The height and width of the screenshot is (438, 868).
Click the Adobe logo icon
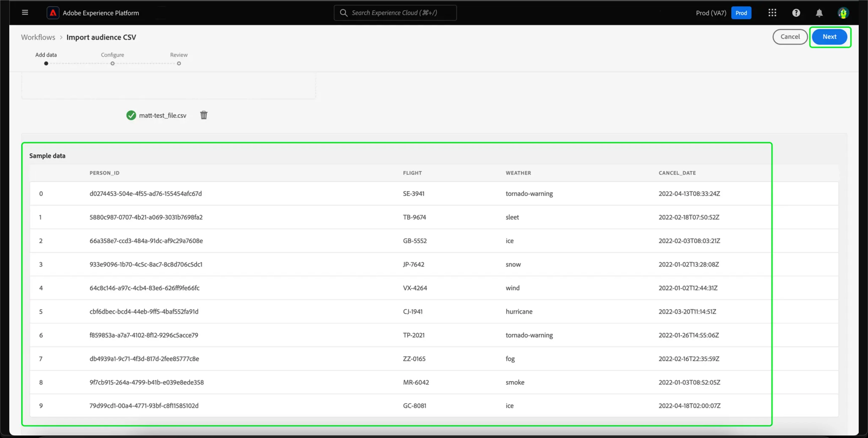pyautogui.click(x=53, y=13)
